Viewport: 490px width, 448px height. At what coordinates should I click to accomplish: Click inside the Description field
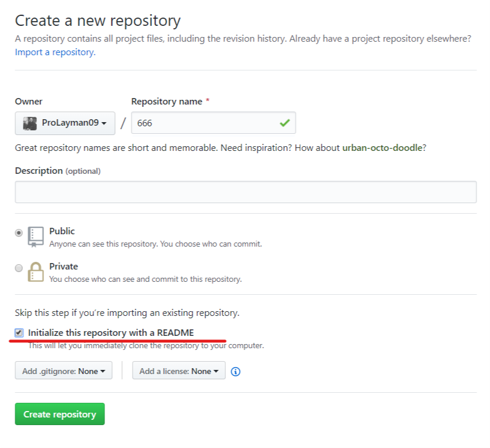[245, 192]
